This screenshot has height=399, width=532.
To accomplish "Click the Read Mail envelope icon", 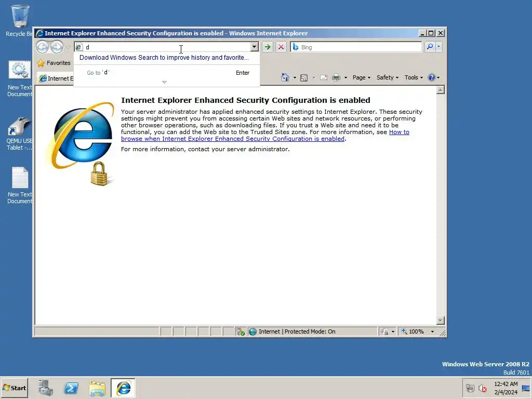I will pyautogui.click(x=324, y=78).
